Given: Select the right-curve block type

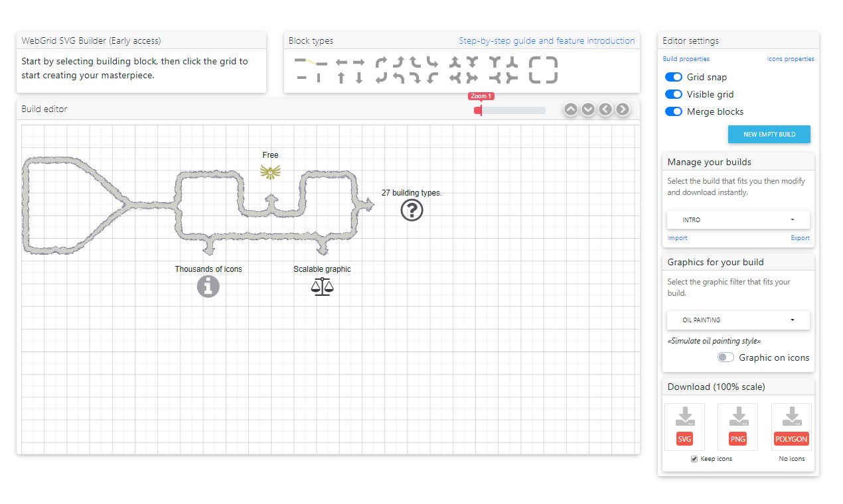Looking at the screenshot, I should 381,62.
